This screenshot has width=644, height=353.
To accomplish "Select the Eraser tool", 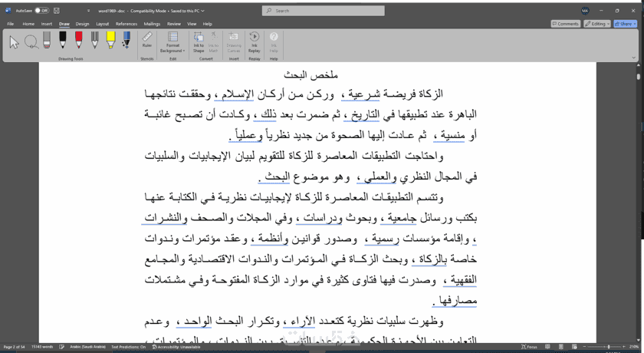I will pos(47,41).
